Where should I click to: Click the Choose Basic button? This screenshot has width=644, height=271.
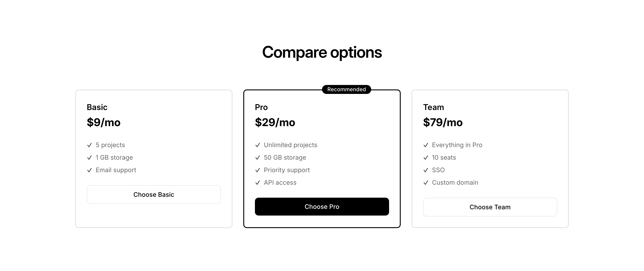pyautogui.click(x=153, y=195)
